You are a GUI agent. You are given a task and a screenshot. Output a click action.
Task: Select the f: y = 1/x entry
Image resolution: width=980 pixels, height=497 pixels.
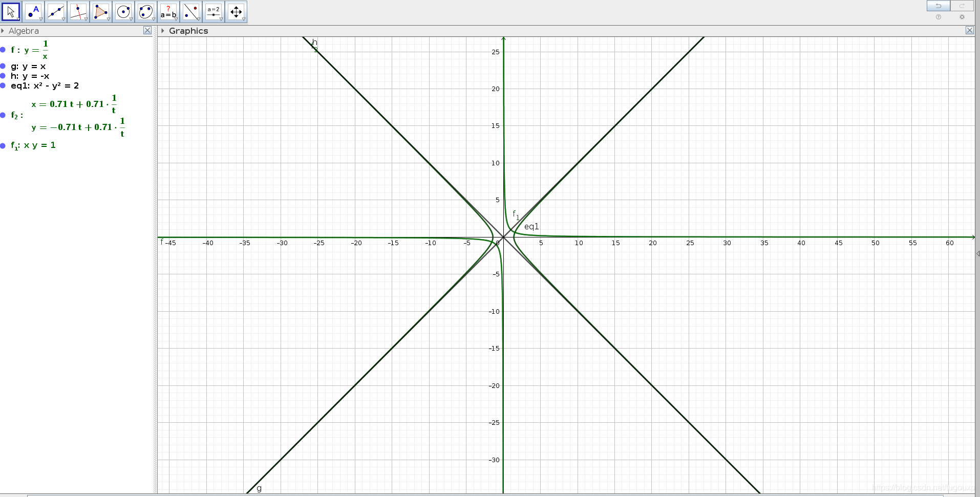coord(30,50)
